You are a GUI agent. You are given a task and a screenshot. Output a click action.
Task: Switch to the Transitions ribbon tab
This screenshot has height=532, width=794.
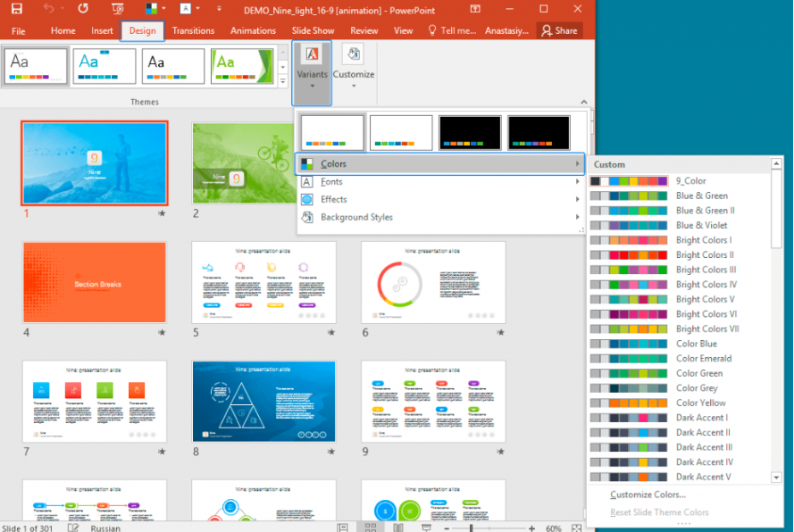(x=195, y=29)
